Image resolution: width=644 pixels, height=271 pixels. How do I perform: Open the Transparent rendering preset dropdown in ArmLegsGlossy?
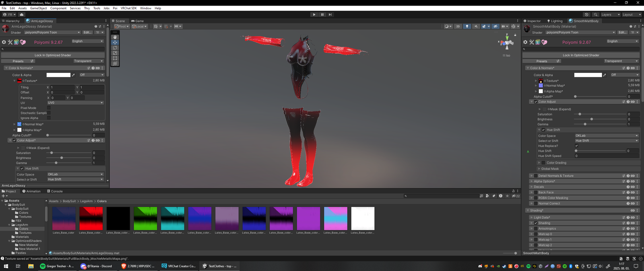point(89,61)
